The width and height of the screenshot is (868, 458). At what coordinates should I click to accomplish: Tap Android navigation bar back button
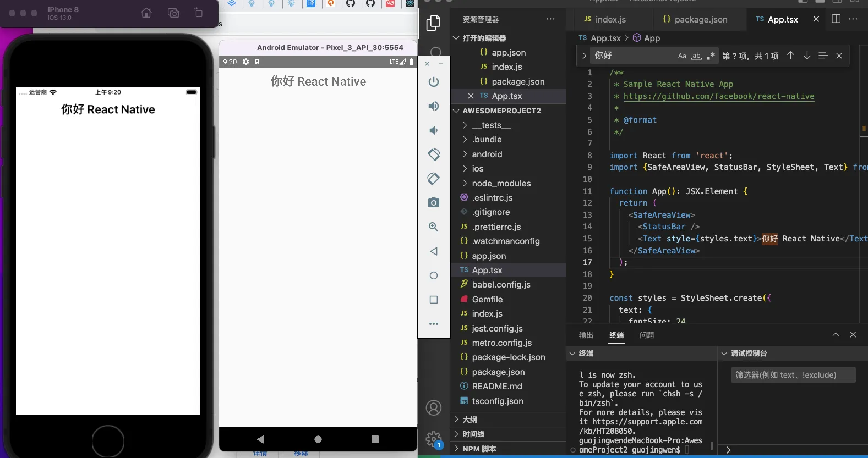(260, 439)
